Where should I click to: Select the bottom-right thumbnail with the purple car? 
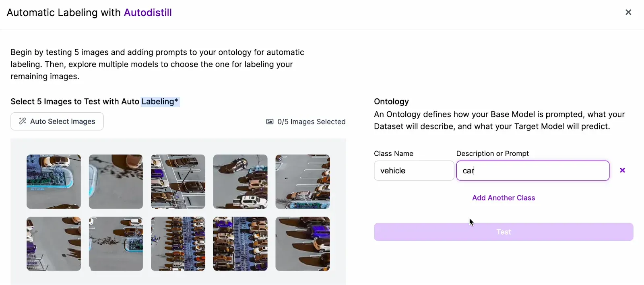pyautogui.click(x=303, y=244)
